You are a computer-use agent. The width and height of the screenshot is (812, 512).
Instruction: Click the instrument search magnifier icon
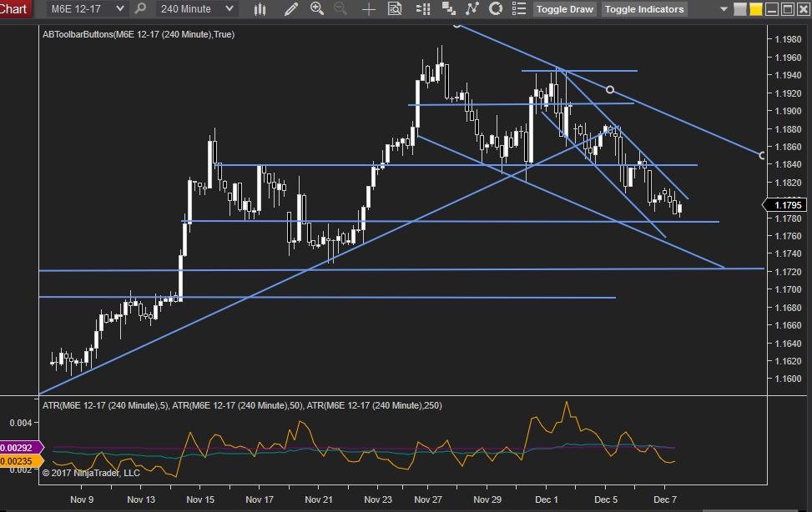pos(140,9)
